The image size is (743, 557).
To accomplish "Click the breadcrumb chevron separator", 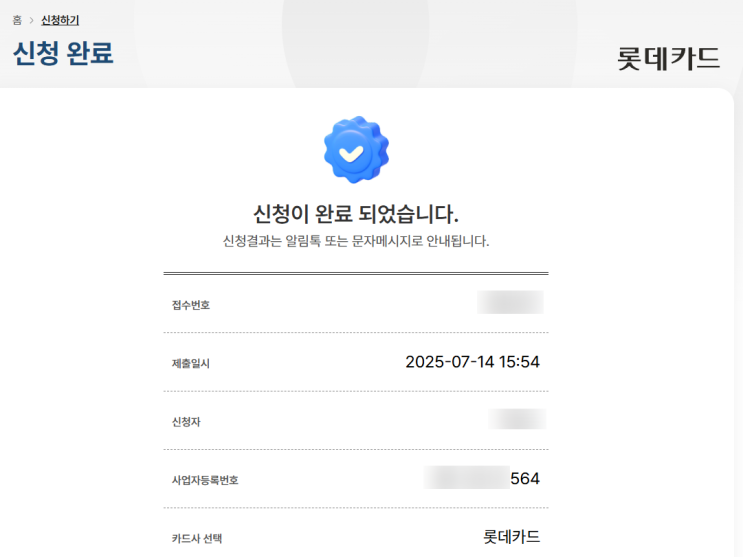I will (31, 20).
